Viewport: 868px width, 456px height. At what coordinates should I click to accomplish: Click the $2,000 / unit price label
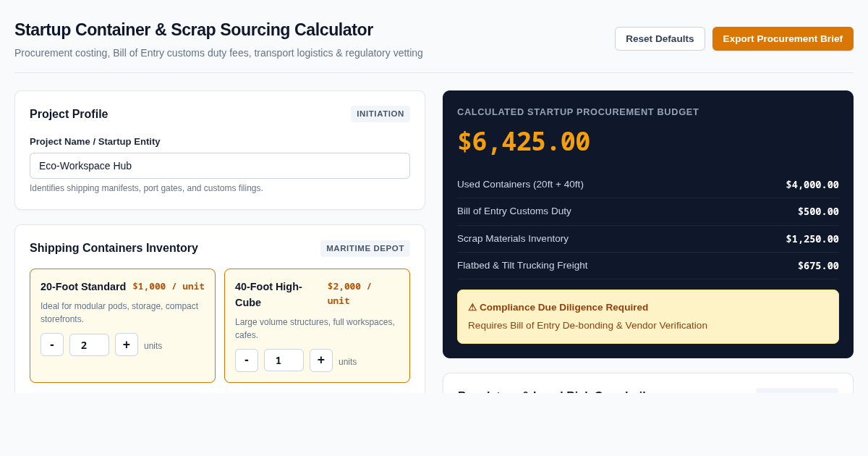(349, 294)
